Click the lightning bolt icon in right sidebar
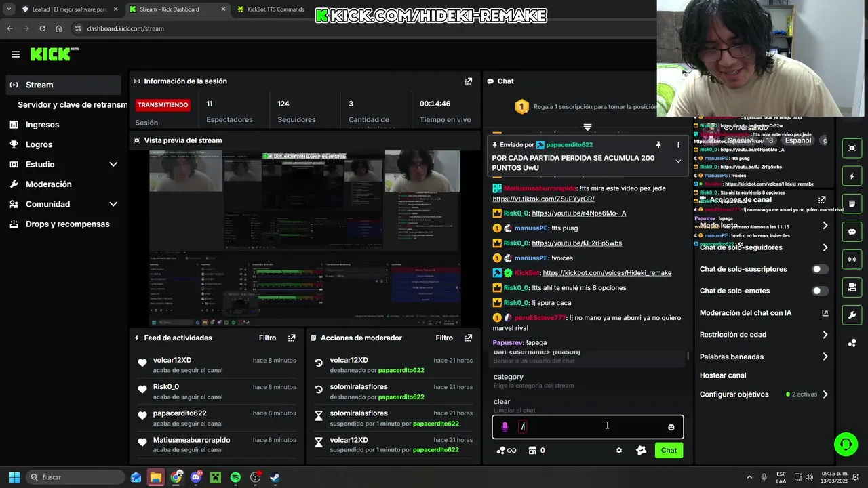The width and height of the screenshot is (868, 488). click(x=852, y=176)
